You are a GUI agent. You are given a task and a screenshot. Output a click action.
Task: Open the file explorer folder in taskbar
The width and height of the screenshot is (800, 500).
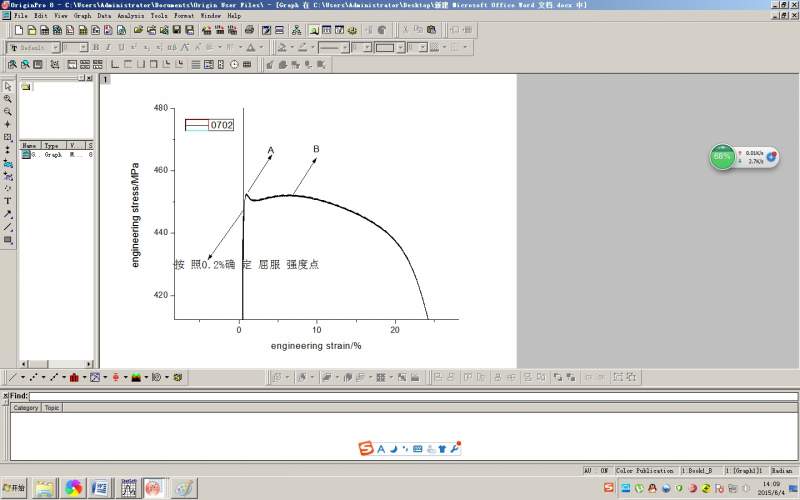pos(45,488)
